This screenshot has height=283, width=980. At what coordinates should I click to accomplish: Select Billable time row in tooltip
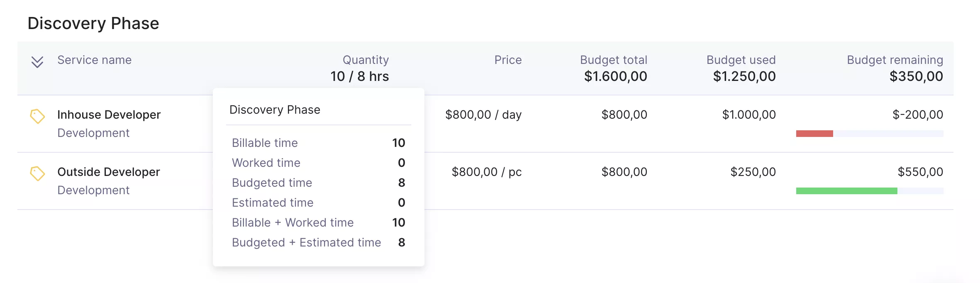318,143
